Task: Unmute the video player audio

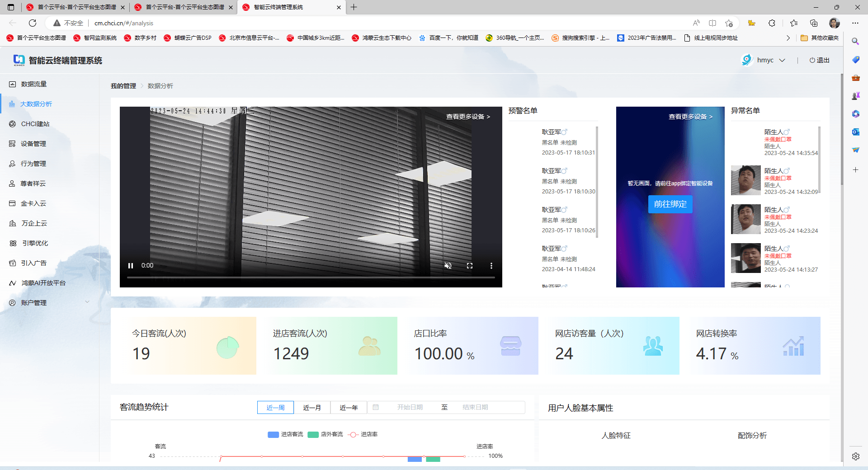Action: [x=448, y=266]
